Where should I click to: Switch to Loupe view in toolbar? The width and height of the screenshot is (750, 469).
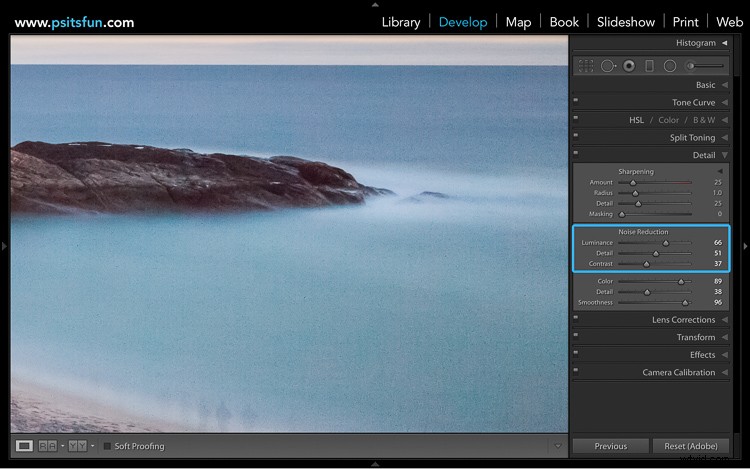24,446
